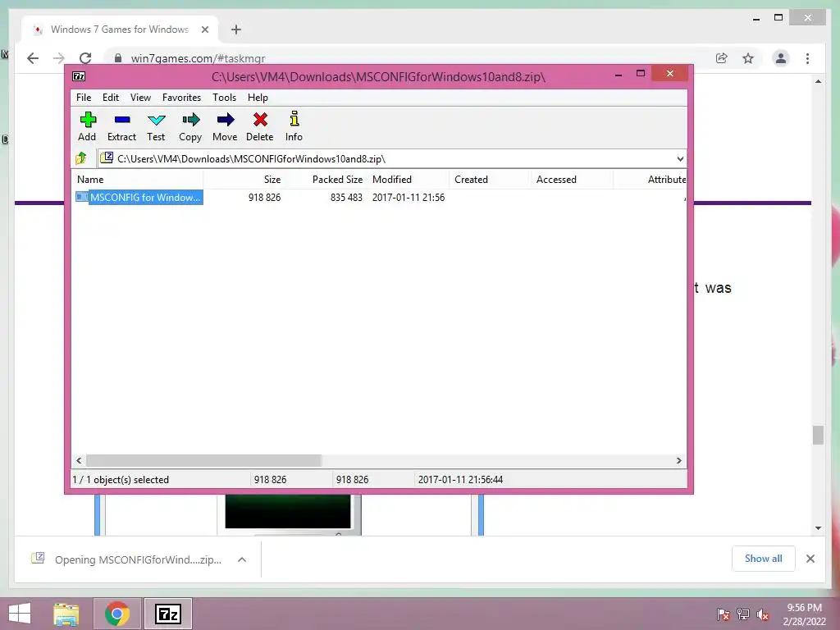Viewport: 840px width, 630px height.
Task: Click the Attributes column header
Action: pyautogui.click(x=650, y=180)
